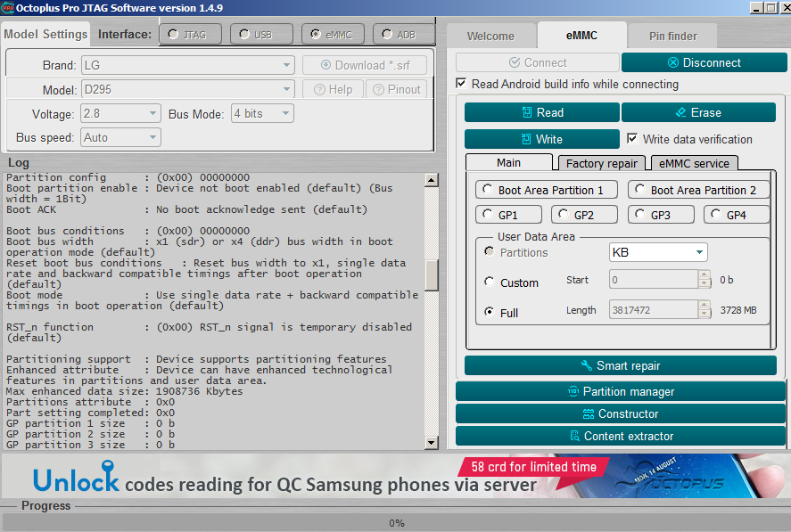791x532 pixels.
Task: Click the Read button
Action: pos(542,112)
